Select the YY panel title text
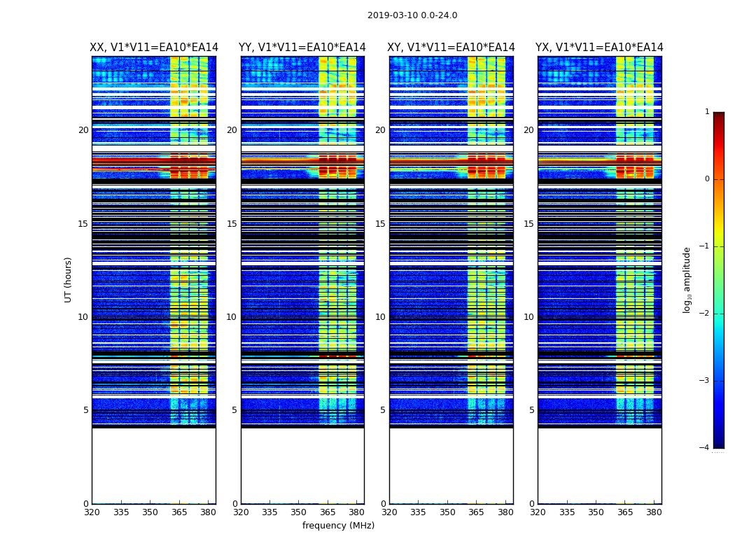The height and width of the screenshot is (560, 735). 302,48
